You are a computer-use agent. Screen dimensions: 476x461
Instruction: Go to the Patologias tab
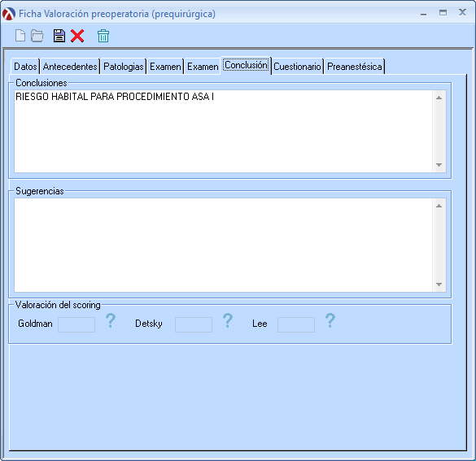(123, 66)
